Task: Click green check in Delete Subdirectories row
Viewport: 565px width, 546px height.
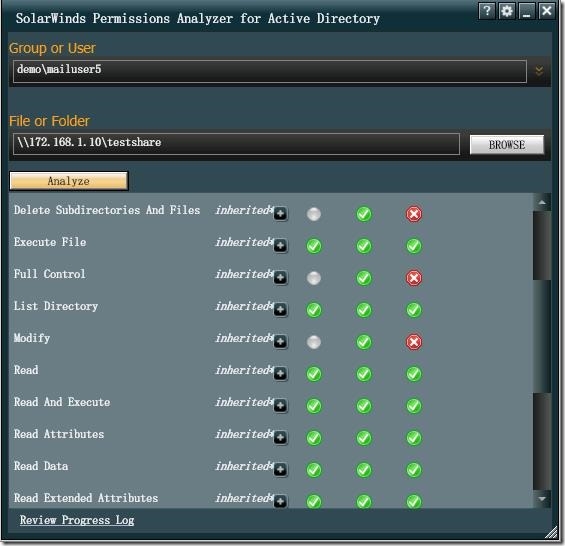Action: (x=364, y=214)
